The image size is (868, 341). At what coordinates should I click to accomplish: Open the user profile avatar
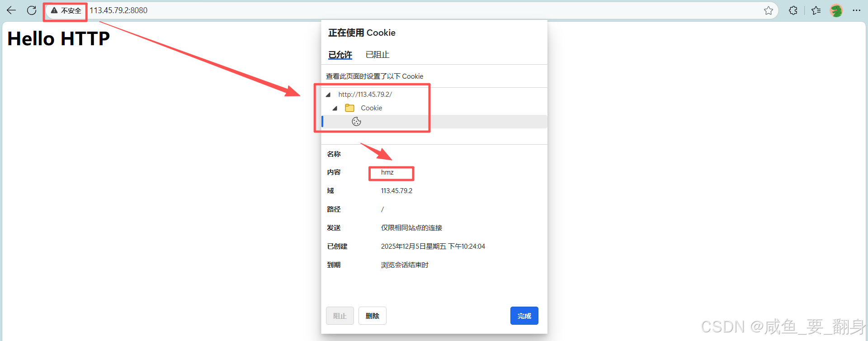pyautogui.click(x=836, y=10)
